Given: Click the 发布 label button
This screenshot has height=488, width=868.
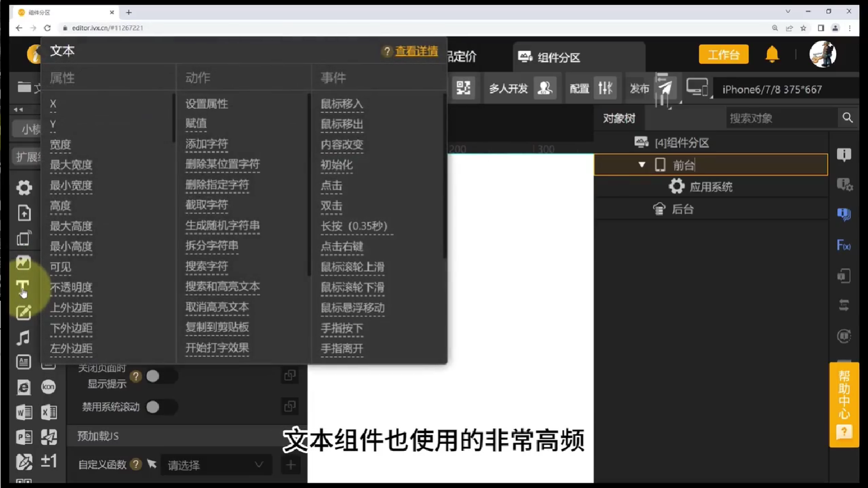Looking at the screenshot, I should (x=639, y=89).
